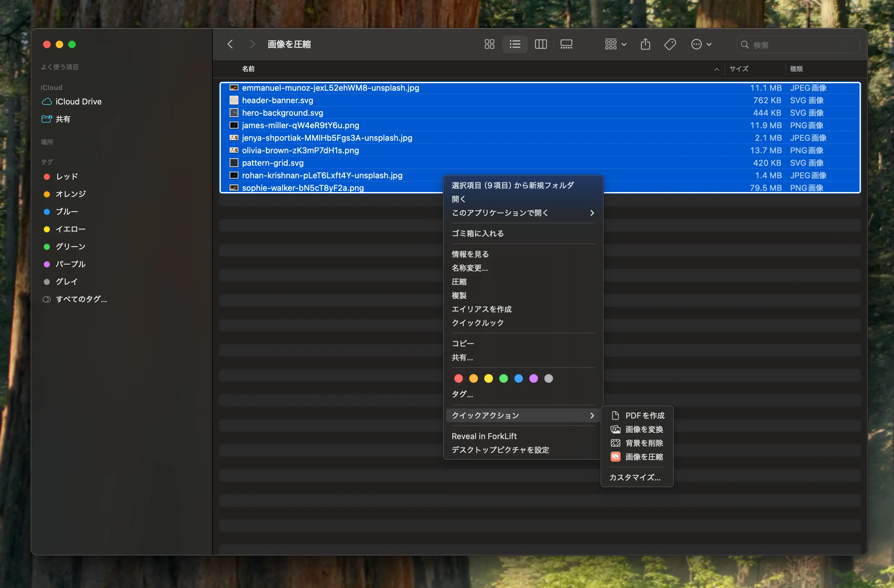The width and height of the screenshot is (894, 588).
Task: Choose クイックルック from context menu
Action: point(523,323)
